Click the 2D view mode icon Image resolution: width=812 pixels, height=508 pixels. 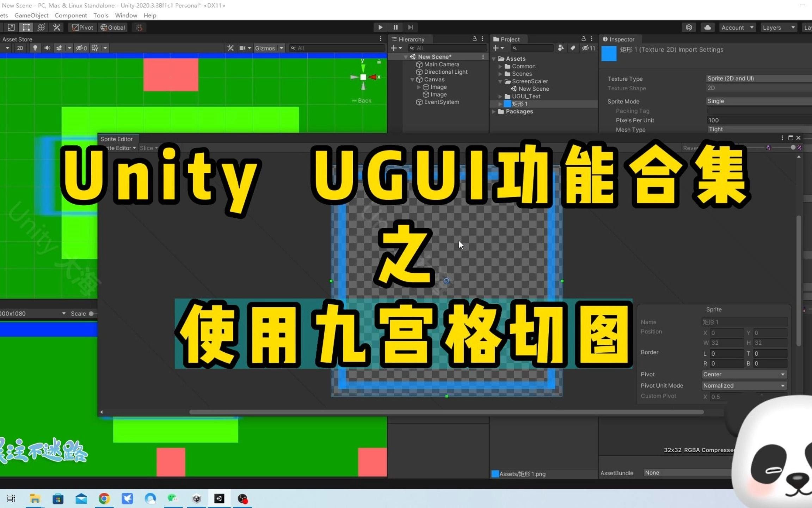click(x=20, y=48)
